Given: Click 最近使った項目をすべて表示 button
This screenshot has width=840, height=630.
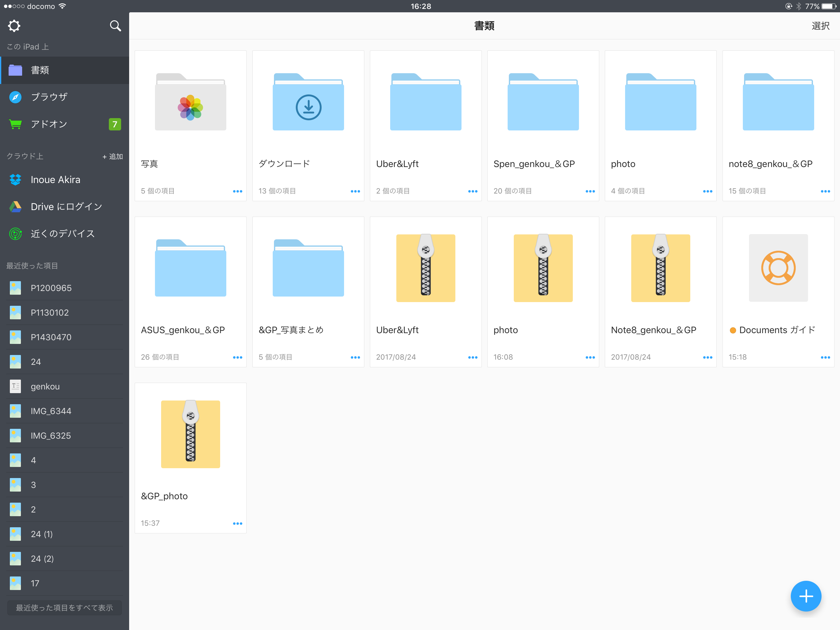Looking at the screenshot, I should click(x=64, y=608).
